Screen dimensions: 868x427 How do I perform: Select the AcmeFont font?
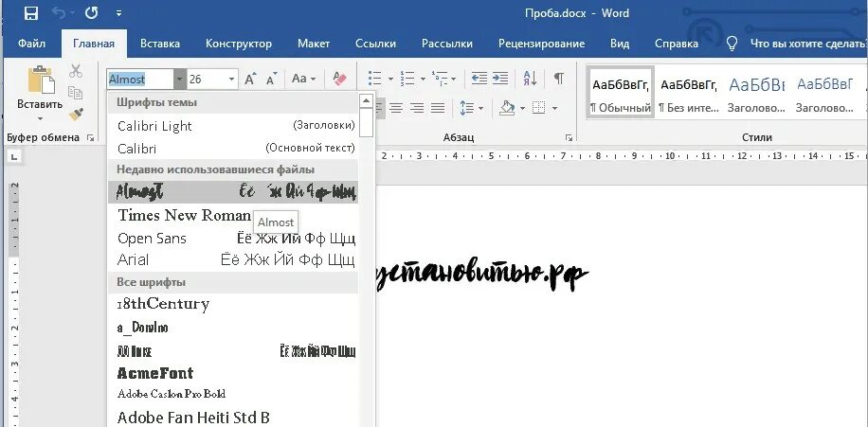[233, 373]
